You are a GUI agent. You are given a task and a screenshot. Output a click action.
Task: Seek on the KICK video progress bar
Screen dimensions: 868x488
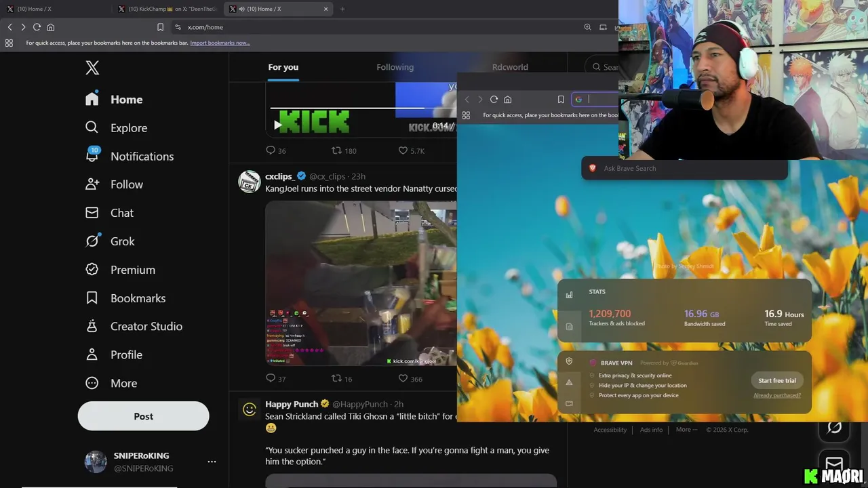tap(363, 108)
